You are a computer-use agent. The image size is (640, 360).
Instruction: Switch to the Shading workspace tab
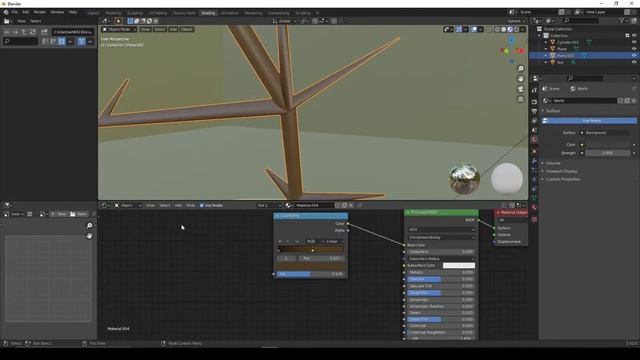(x=208, y=13)
